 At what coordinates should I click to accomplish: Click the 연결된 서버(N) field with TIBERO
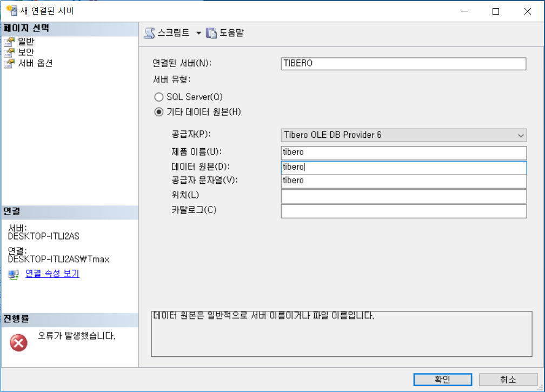coord(403,64)
